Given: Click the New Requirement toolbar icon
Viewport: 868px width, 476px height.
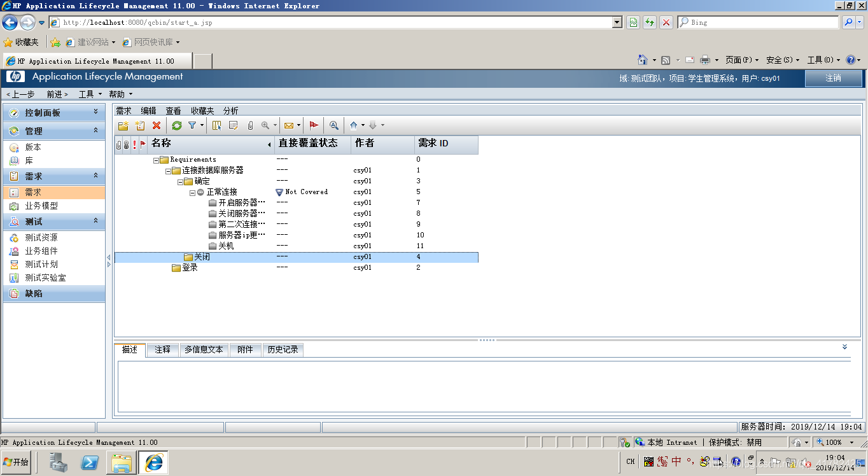Looking at the screenshot, I should point(140,125).
